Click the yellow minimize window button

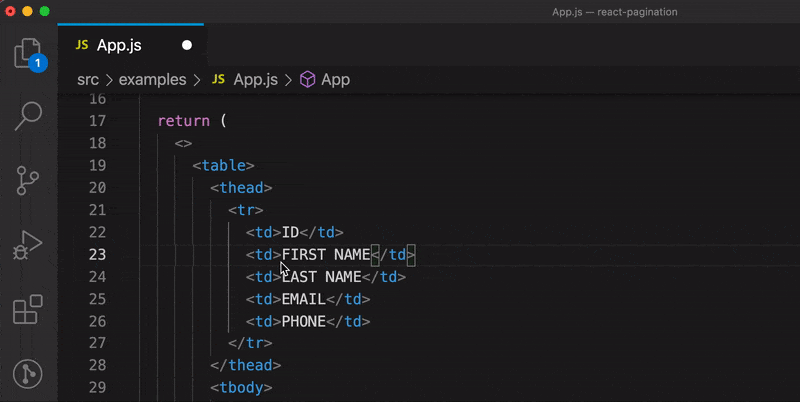[28, 11]
